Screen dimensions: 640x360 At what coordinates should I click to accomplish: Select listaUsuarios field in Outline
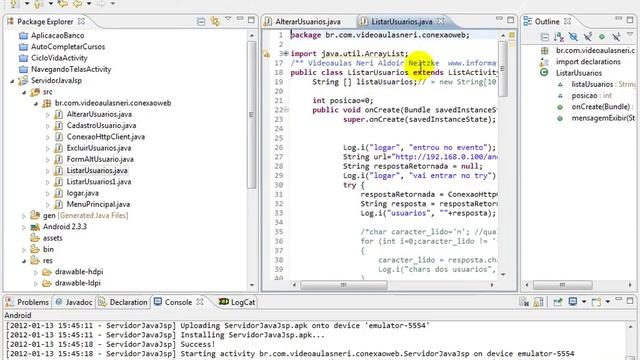(592, 84)
